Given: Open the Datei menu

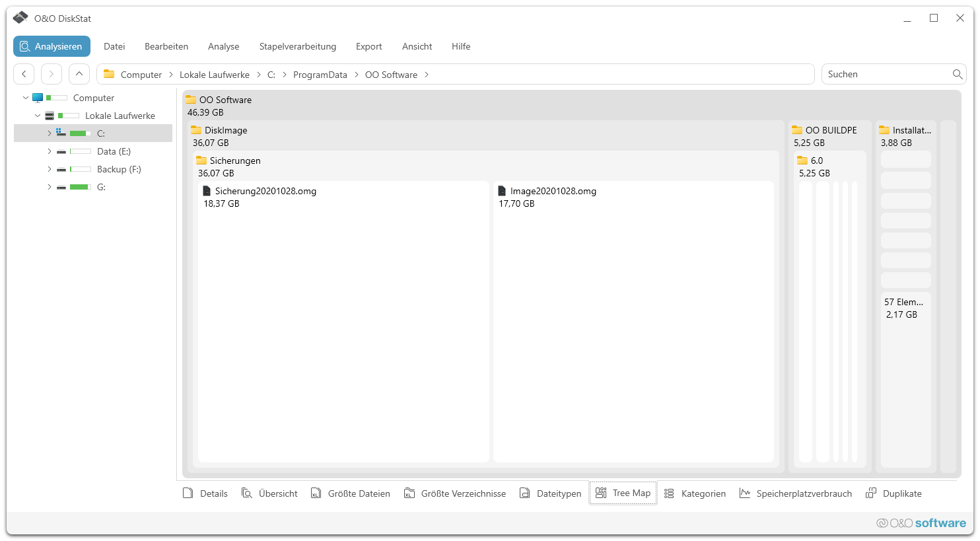Looking at the screenshot, I should coord(114,46).
